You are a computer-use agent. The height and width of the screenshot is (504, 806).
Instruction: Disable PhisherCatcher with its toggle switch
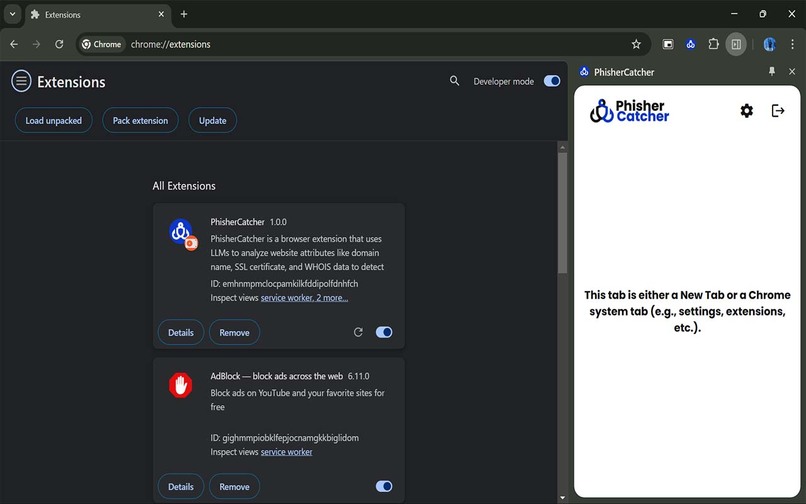[384, 332]
